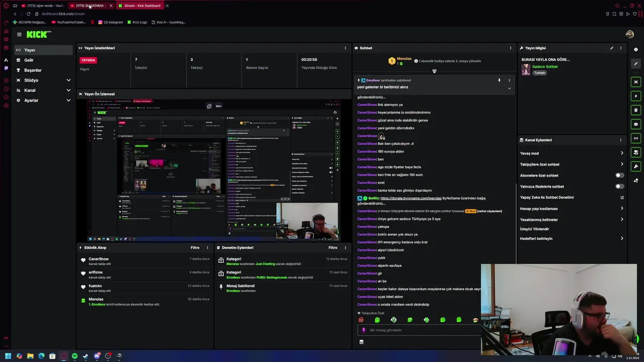Select Yayın in the sidebar
Image resolution: width=644 pixels, height=362 pixels.
(43, 50)
